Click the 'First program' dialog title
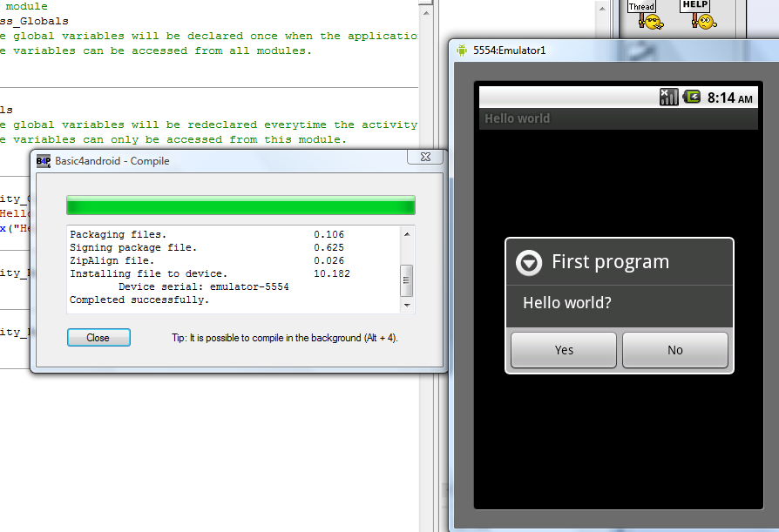The image size is (779, 532). [x=610, y=261]
